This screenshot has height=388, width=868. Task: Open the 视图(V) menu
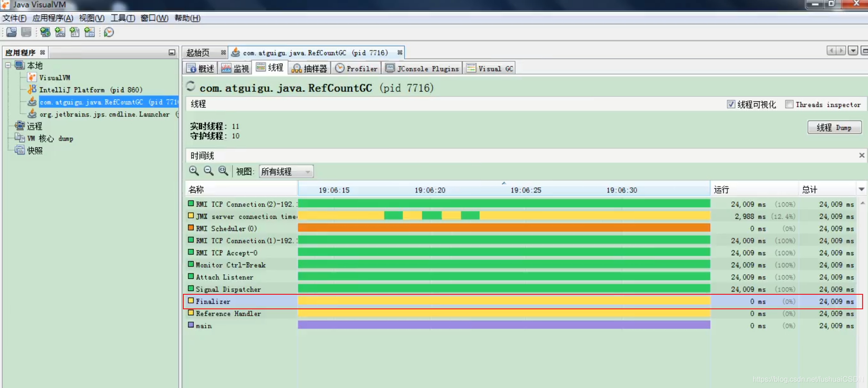[x=92, y=18]
